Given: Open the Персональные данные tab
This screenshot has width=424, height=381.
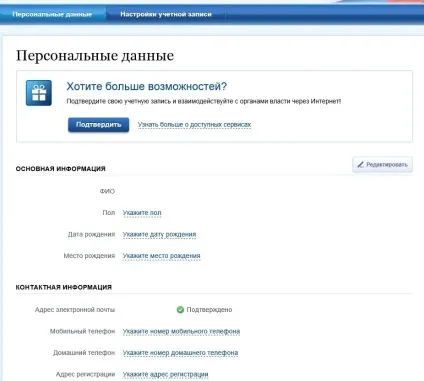Looking at the screenshot, I should point(52,14).
